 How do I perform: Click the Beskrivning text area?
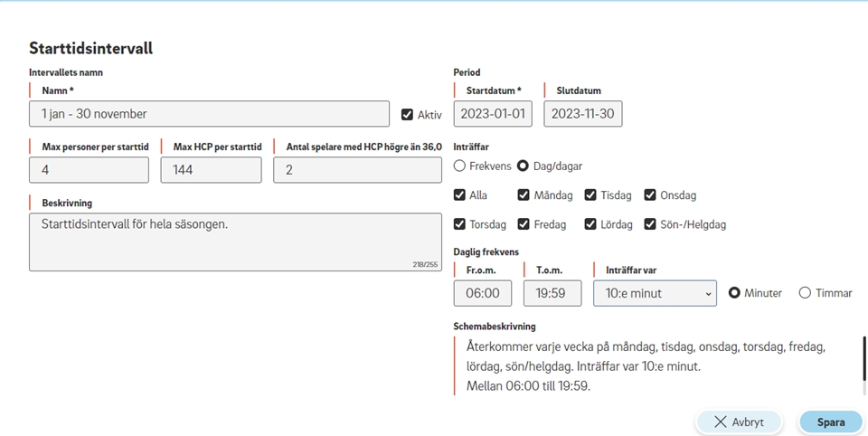[235, 242]
